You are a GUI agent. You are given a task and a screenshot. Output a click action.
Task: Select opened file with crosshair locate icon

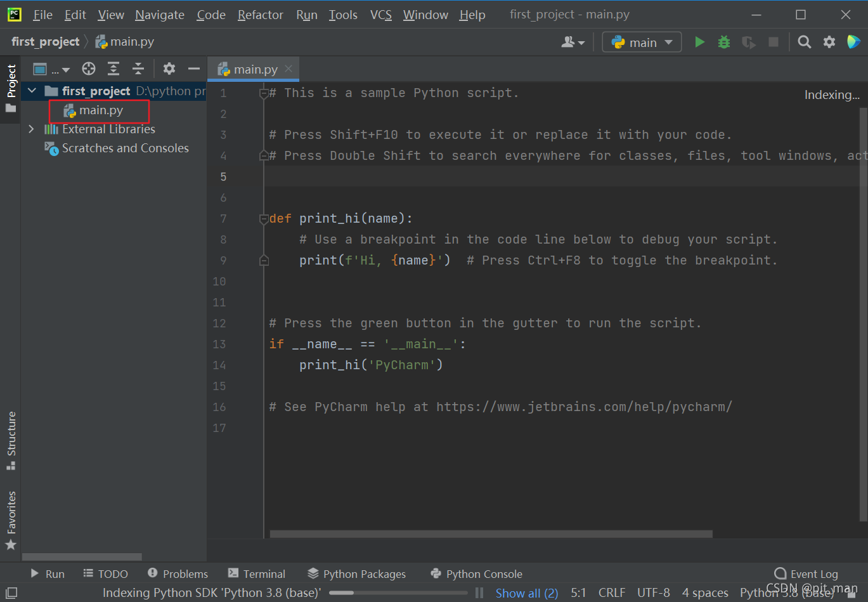(89, 69)
